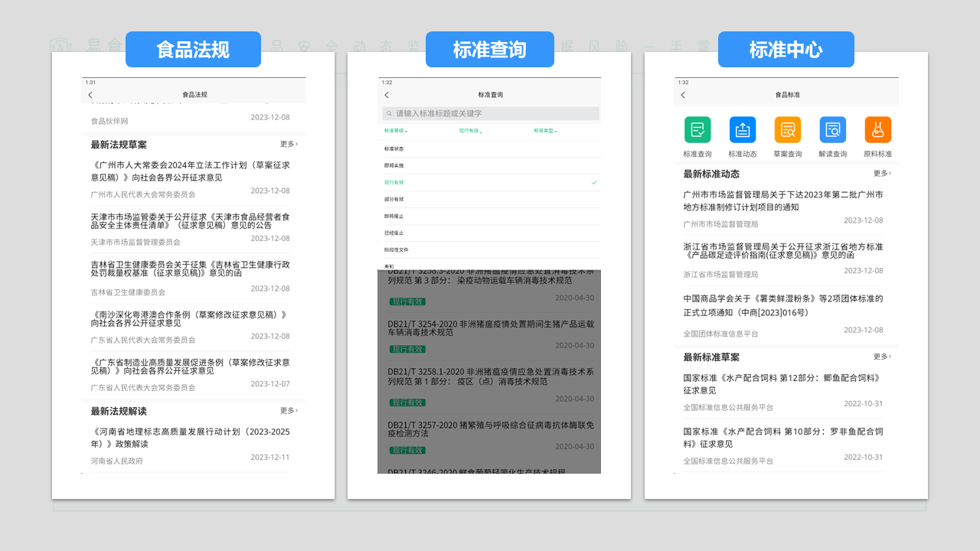Tap 更多 next to 最新法规草案
Screen dimensions: 980x551
[x=289, y=144]
